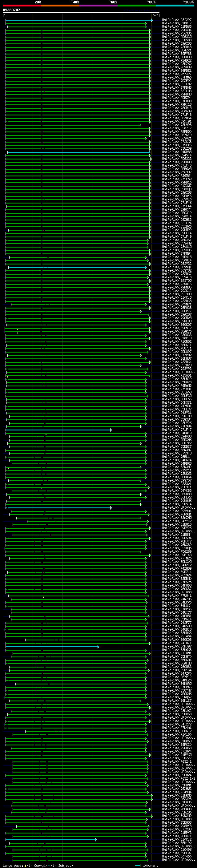The height and width of the screenshot is (868, 197).
Task: Select hit label UniRef100_Q71F47
Action: (176, 430)
